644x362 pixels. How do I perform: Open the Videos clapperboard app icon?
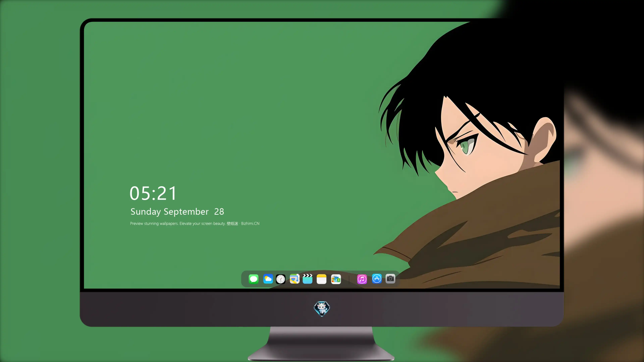point(308,279)
